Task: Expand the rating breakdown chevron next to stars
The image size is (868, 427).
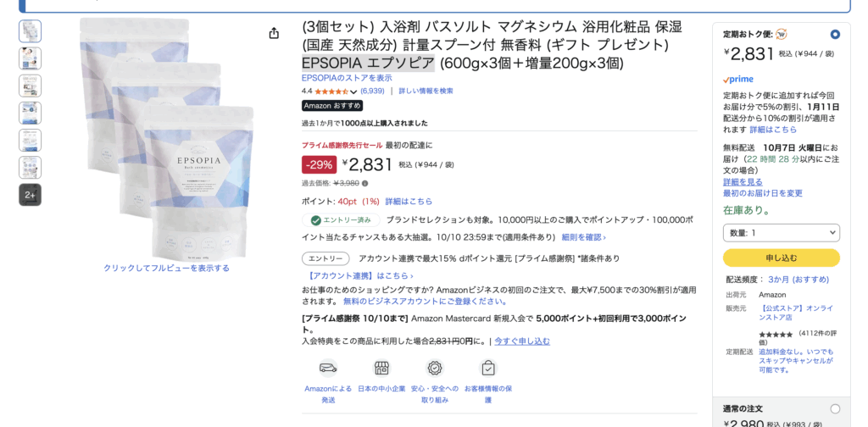Action: tap(353, 91)
